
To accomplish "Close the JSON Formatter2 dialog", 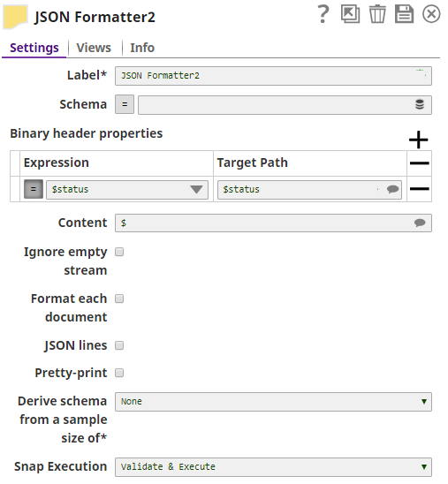I will click(x=431, y=14).
